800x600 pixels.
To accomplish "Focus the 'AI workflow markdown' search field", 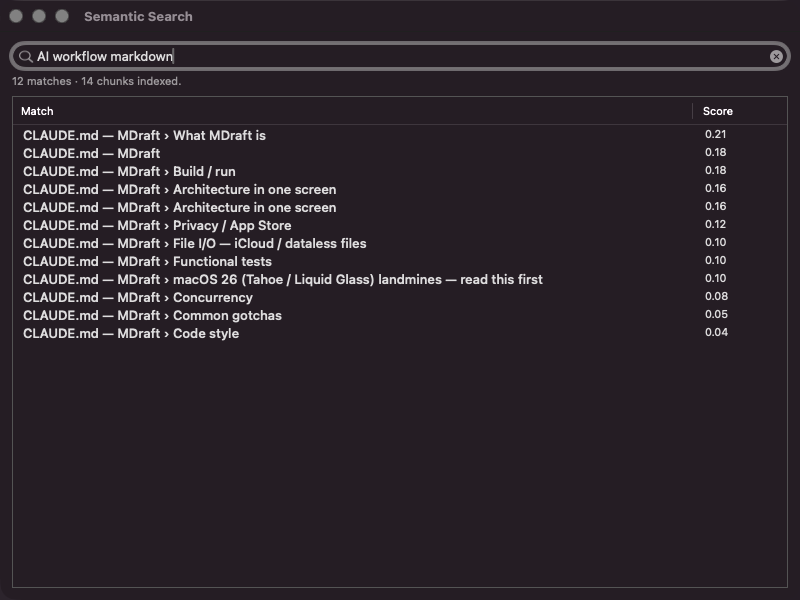I will pyautogui.click(x=400, y=56).
